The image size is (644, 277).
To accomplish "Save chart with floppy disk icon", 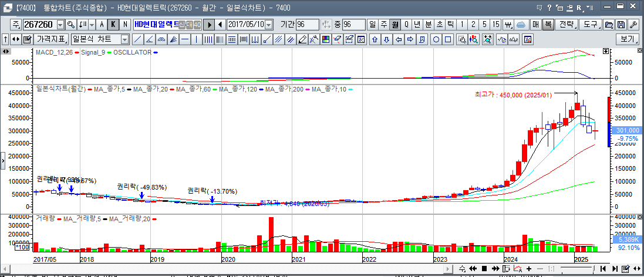I will (622, 25).
